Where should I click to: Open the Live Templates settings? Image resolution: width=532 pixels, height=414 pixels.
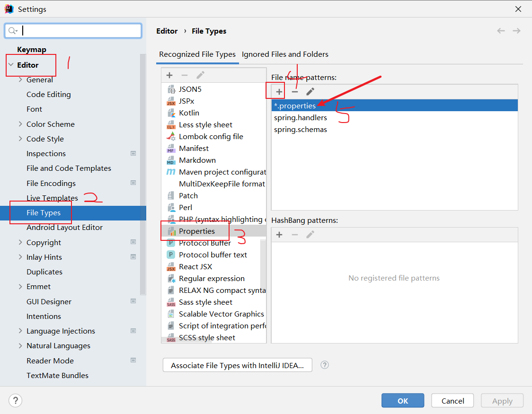52,198
